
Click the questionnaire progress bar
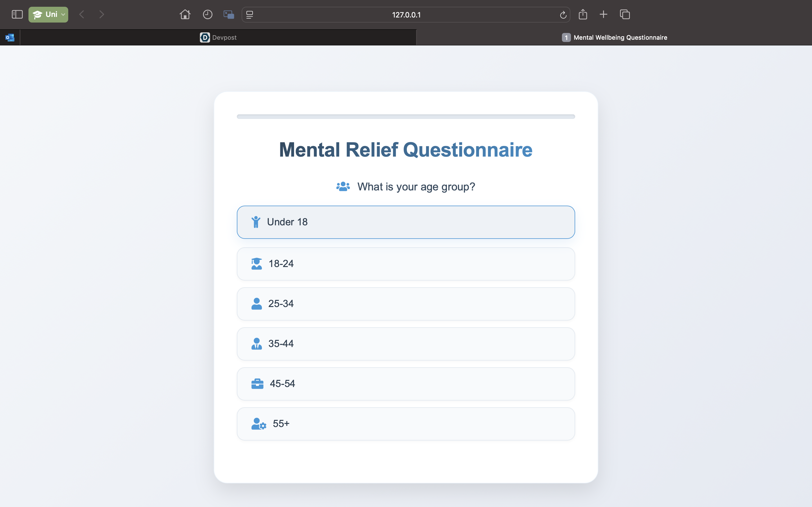(x=406, y=117)
